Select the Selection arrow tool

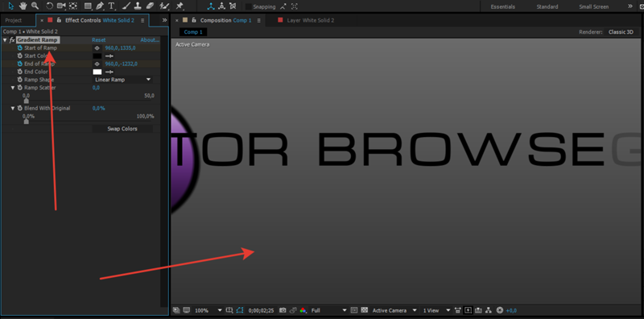(10, 6)
